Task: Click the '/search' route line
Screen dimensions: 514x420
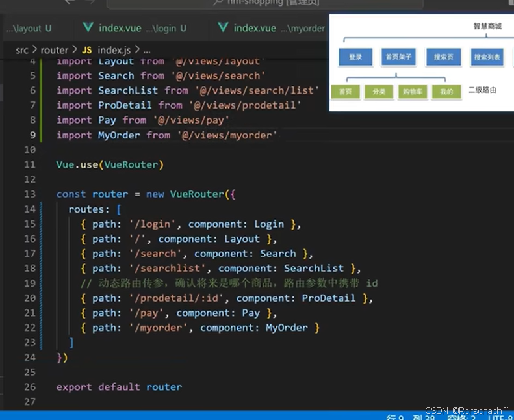Action: click(x=197, y=254)
